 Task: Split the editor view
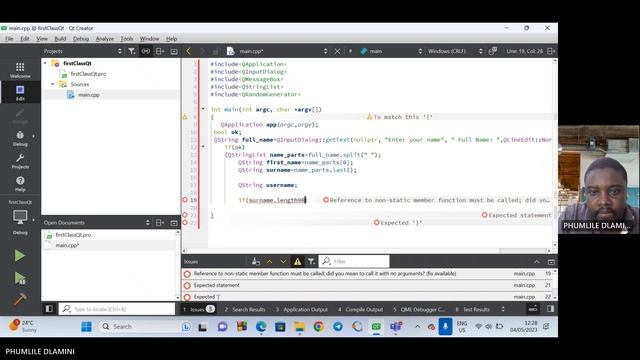551,51
